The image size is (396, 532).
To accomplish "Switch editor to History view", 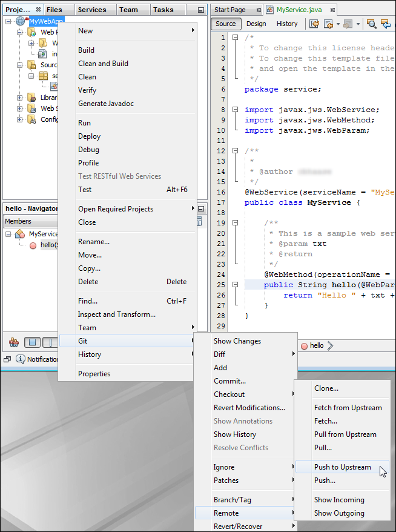I will [x=287, y=24].
